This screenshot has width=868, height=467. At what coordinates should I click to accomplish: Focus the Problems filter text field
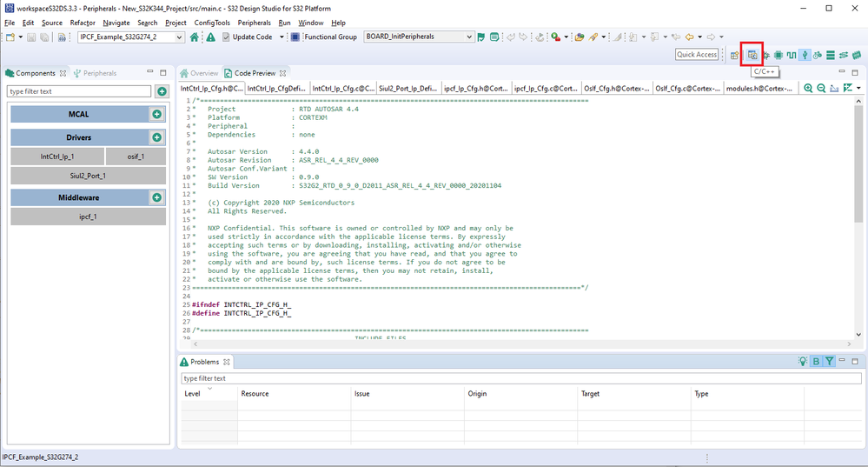click(521, 378)
